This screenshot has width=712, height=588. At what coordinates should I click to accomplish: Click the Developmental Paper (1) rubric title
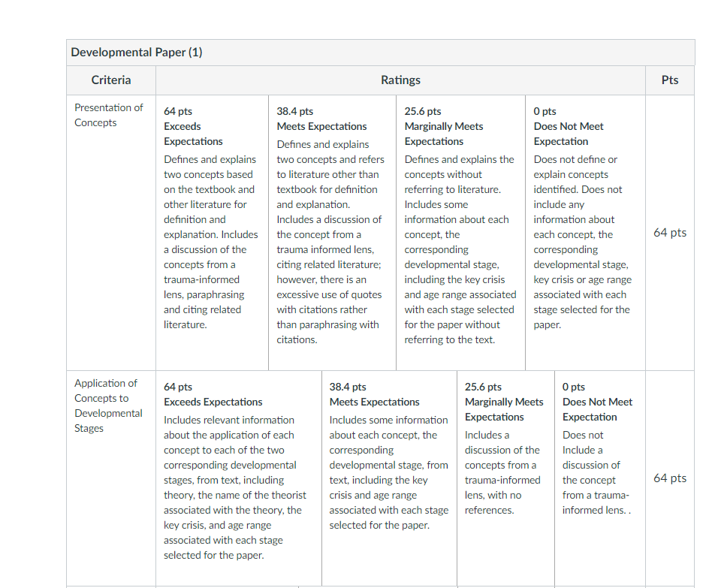pyautogui.click(x=136, y=53)
